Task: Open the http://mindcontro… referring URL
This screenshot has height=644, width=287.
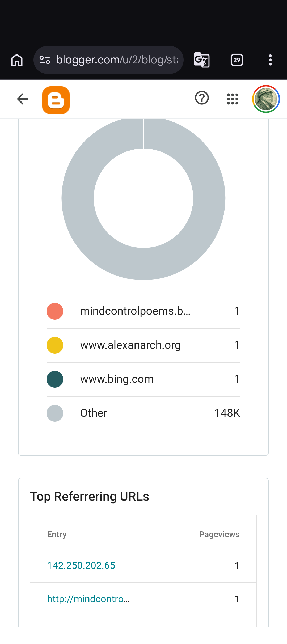Action: point(88,599)
